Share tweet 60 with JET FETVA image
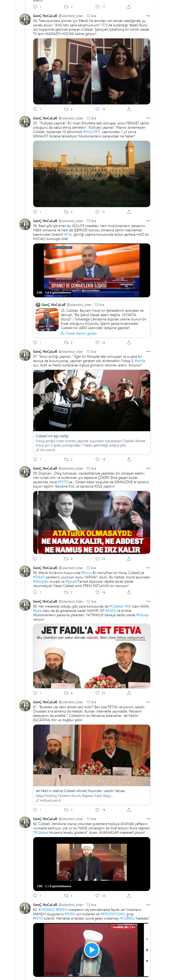The width and height of the screenshot is (171, 980). tap(129, 693)
